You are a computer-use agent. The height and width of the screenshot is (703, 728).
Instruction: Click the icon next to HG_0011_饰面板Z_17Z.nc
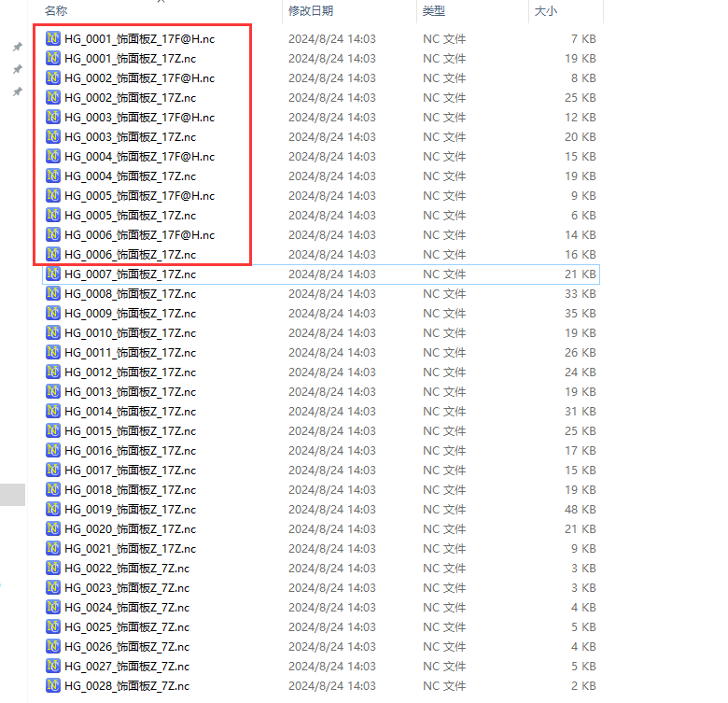click(x=53, y=352)
